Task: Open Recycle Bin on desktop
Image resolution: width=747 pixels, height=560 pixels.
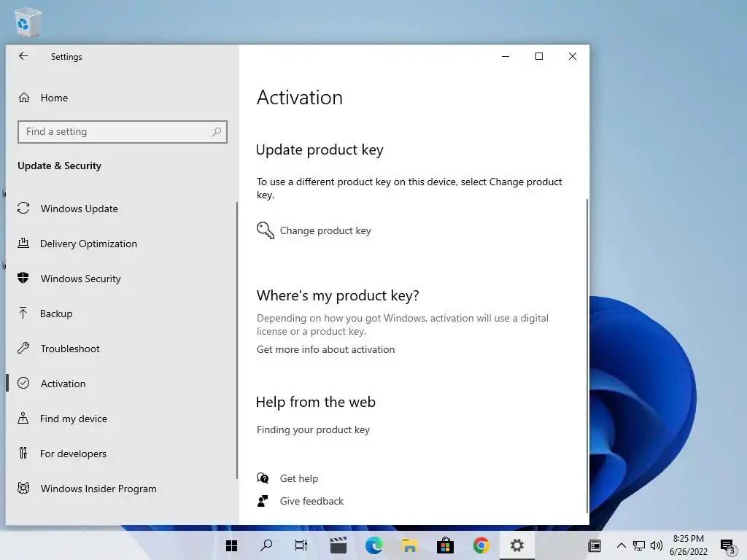Action: (x=28, y=22)
